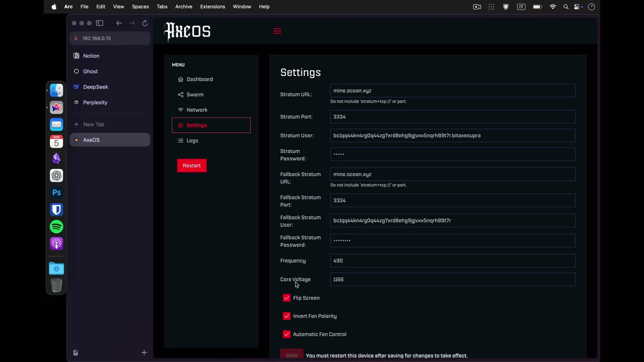Click the Stratum URL field

[453, 90]
